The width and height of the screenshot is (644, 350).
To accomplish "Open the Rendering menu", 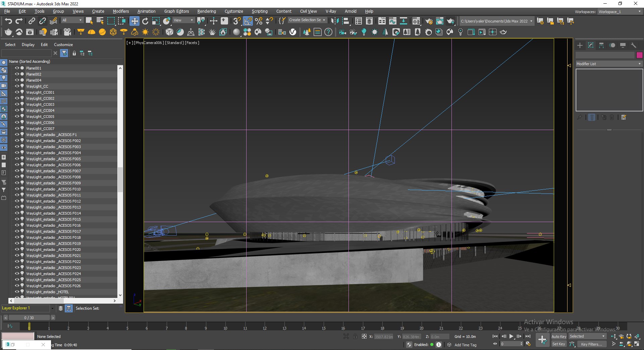I will point(207,11).
